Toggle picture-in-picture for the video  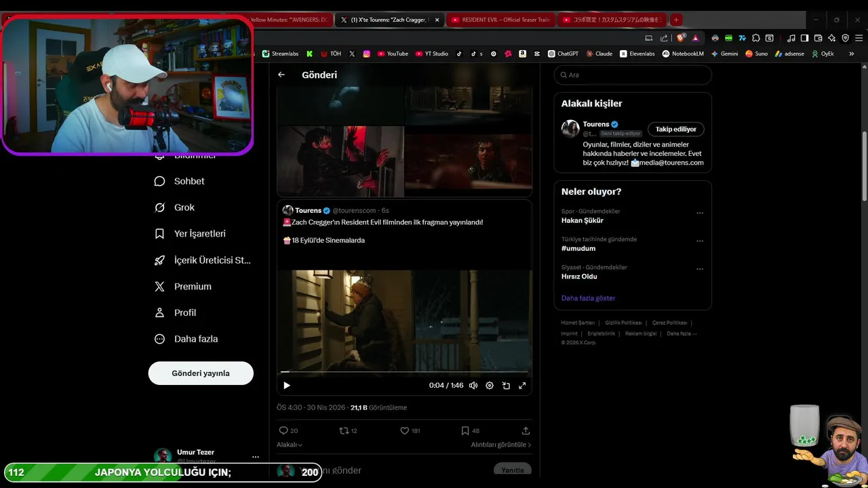(x=506, y=385)
